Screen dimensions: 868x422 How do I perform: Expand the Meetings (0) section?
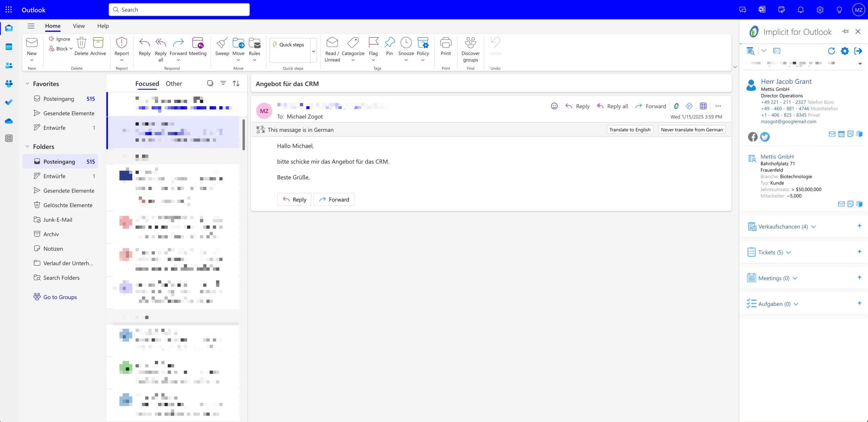[x=795, y=278]
